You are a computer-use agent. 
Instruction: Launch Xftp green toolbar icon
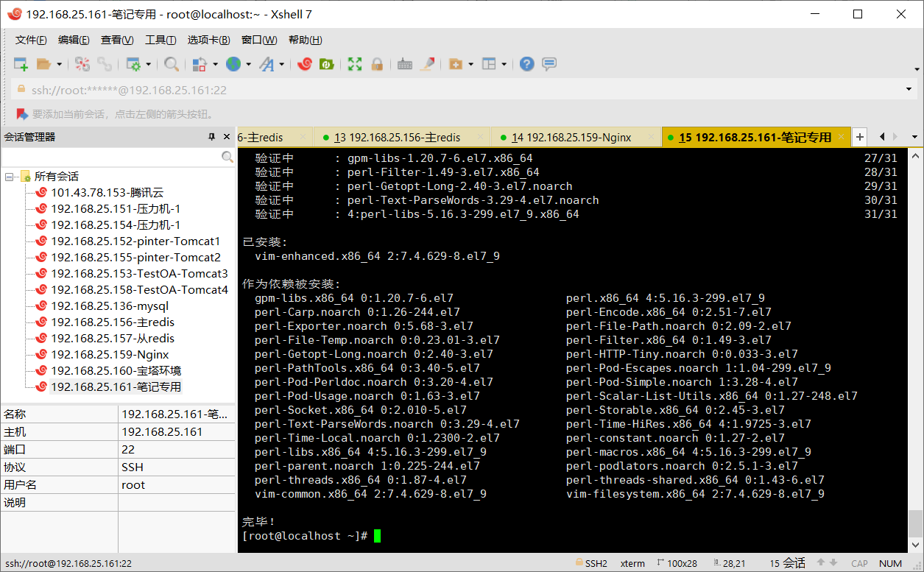point(326,64)
